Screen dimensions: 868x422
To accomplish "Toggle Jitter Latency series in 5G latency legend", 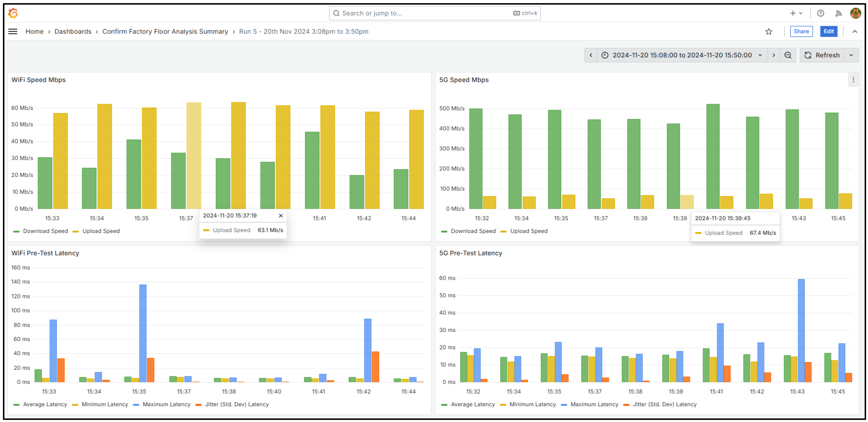I will coord(664,404).
